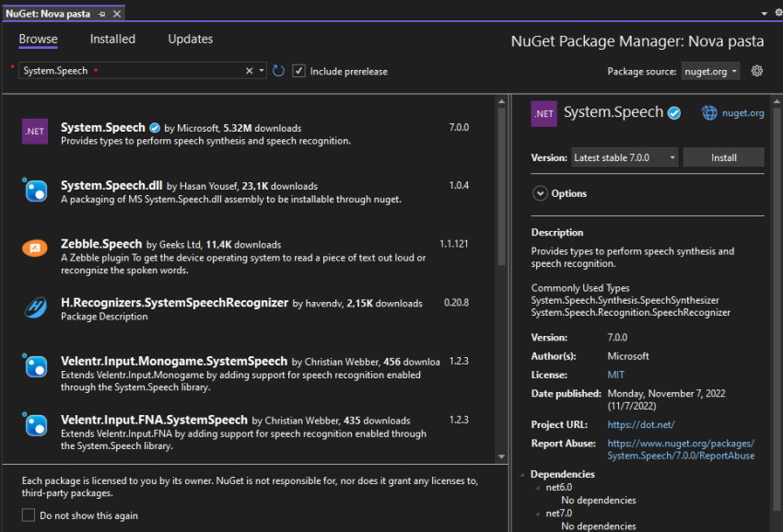Open NuGet package source settings gear

(x=757, y=70)
